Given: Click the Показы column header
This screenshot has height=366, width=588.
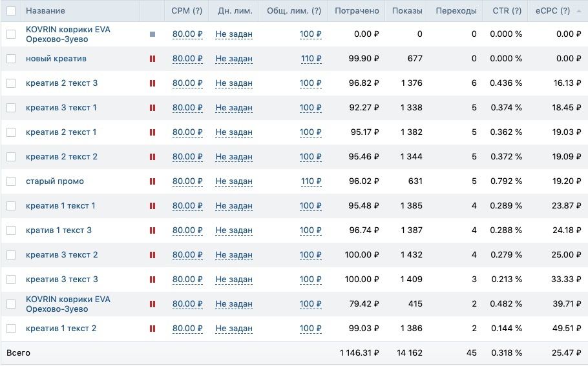Looking at the screenshot, I should [407, 11].
